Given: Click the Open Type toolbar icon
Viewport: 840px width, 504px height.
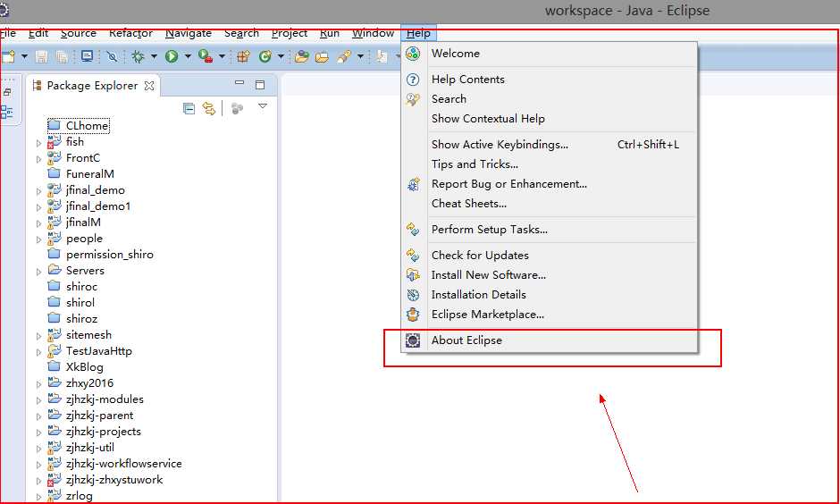Looking at the screenshot, I should [302, 56].
